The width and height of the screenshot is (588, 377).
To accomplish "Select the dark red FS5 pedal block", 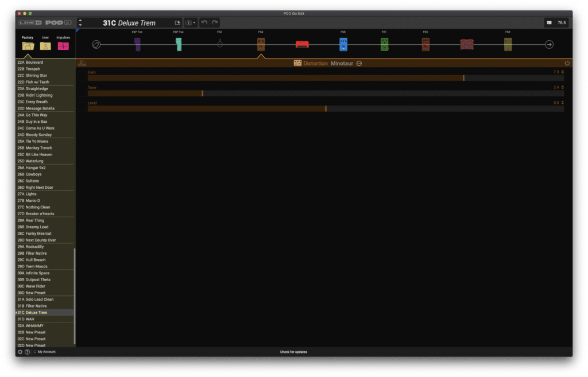I will click(x=425, y=45).
